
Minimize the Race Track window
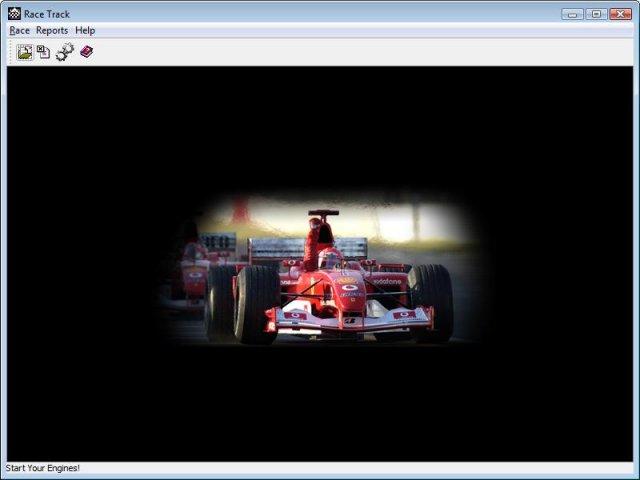coord(572,14)
